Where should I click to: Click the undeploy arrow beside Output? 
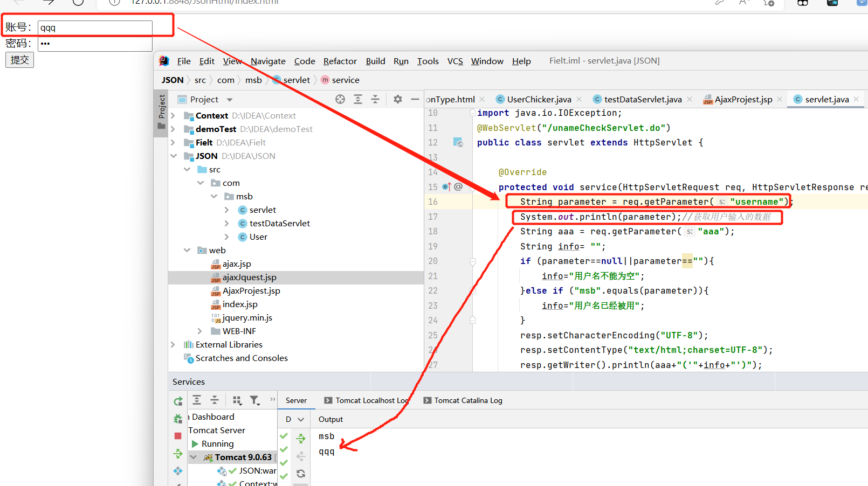pos(301,456)
